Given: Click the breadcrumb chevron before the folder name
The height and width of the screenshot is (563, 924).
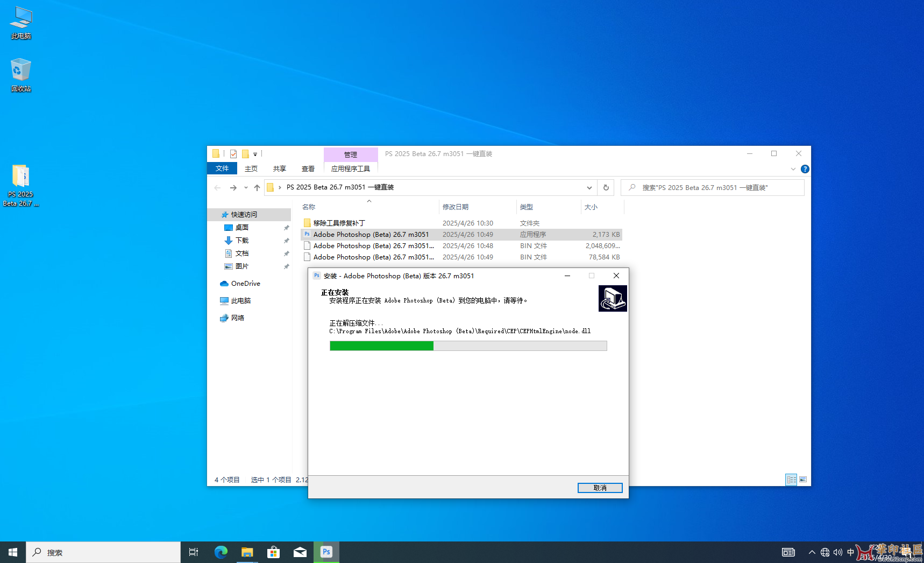Looking at the screenshot, I should pos(280,187).
